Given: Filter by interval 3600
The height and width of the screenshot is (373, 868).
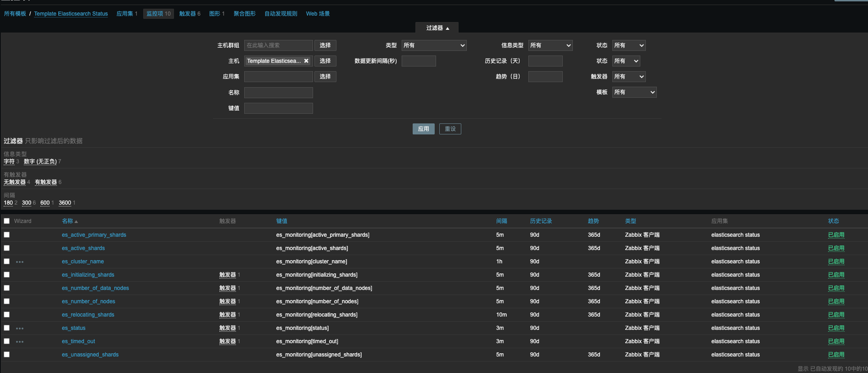Looking at the screenshot, I should click(x=65, y=203).
